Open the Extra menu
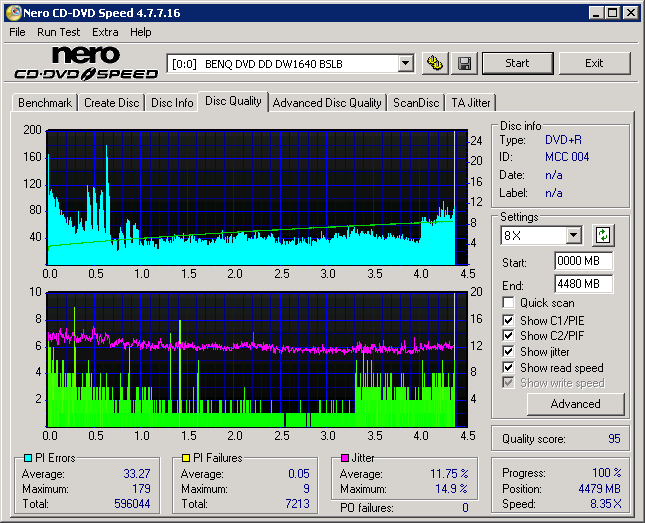Viewport: 645px width, 523px height. coord(105,32)
